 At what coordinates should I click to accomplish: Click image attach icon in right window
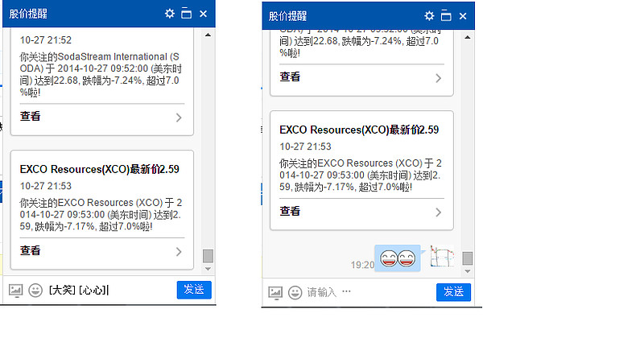coord(275,293)
